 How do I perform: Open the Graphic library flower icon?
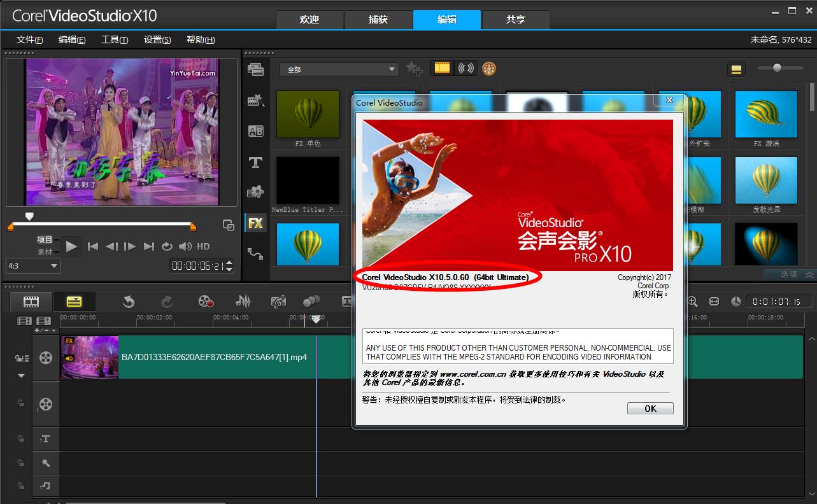pyautogui.click(x=255, y=192)
